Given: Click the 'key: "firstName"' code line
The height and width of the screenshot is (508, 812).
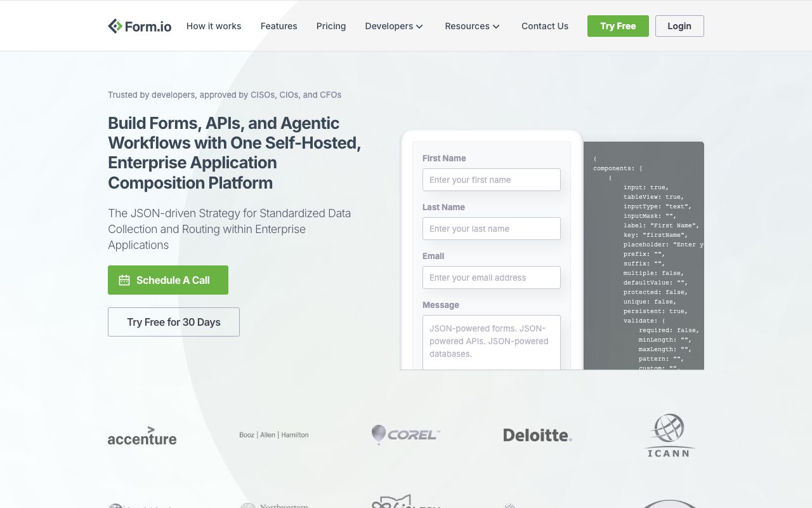Looking at the screenshot, I should (x=655, y=235).
